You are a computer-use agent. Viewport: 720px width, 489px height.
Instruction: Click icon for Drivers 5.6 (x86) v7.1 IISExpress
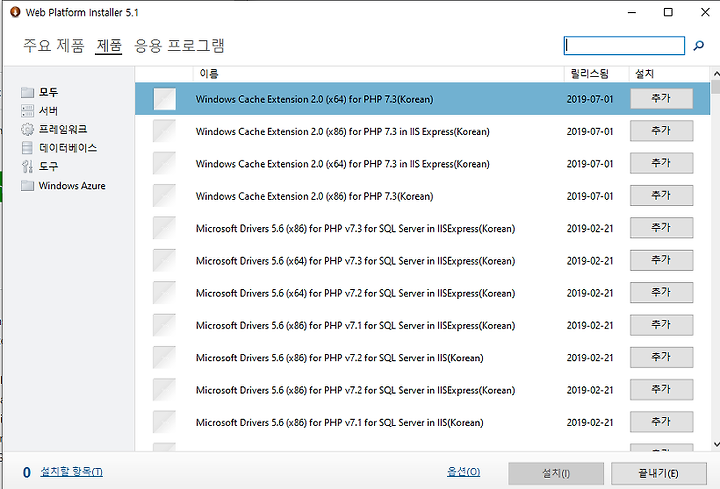164,325
